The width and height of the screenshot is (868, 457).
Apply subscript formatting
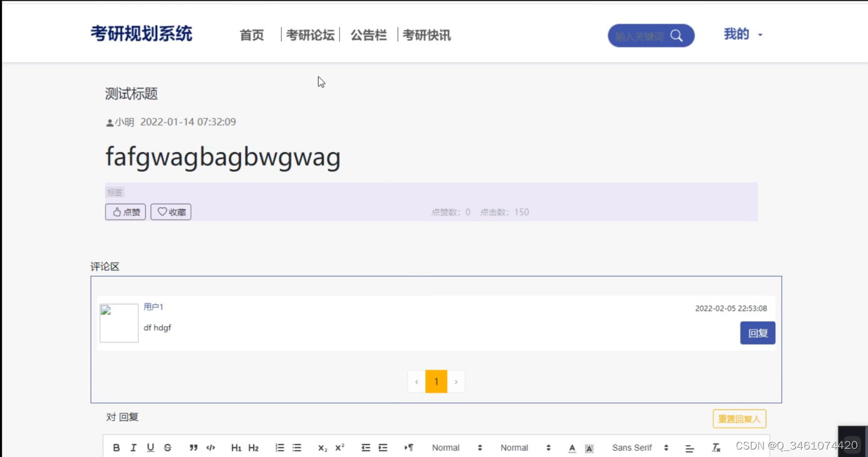click(x=323, y=448)
